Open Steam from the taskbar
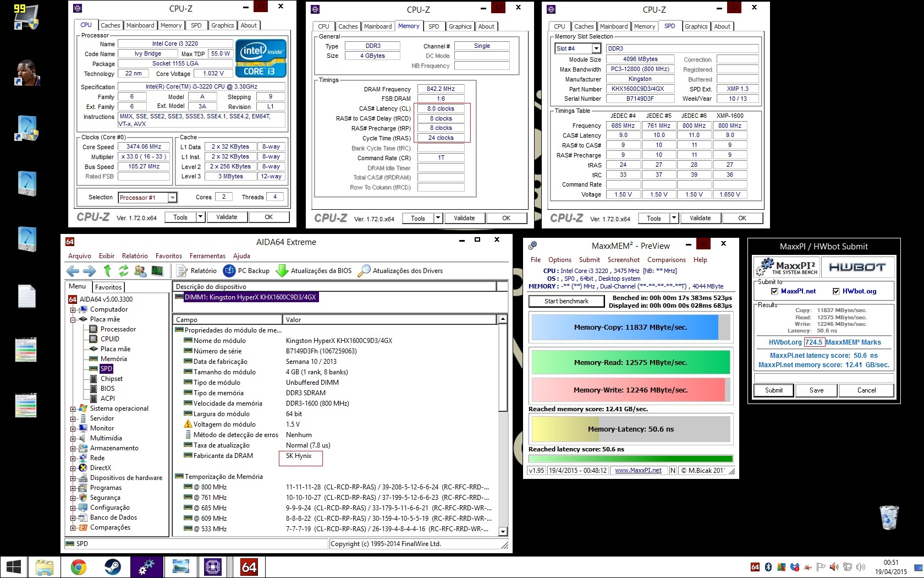924x578 pixels. (x=113, y=567)
